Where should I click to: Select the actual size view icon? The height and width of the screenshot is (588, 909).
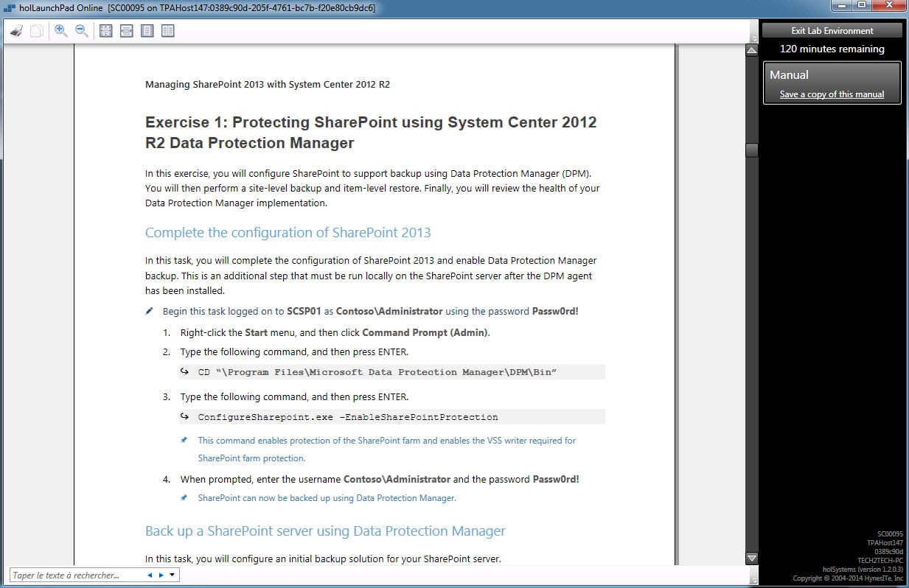pyautogui.click(x=105, y=31)
